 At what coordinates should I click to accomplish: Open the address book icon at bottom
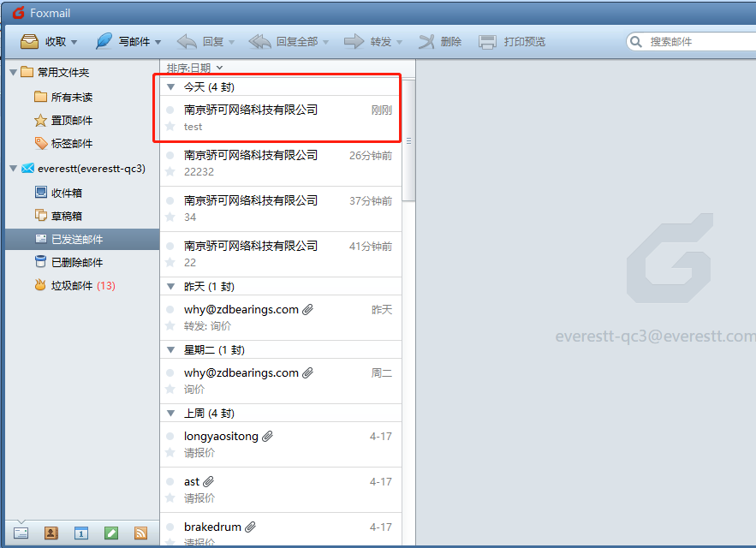point(51,533)
